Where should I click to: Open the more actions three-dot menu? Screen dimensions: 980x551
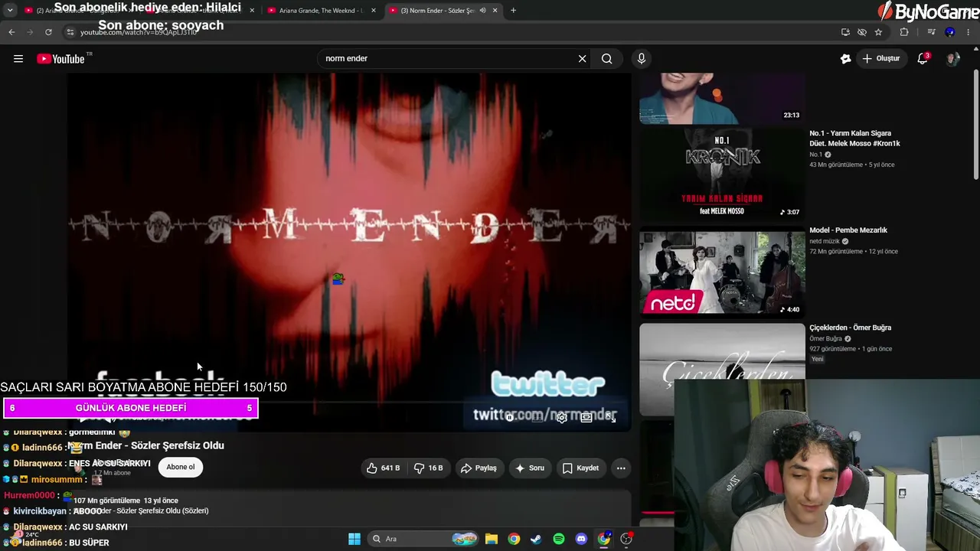tap(621, 468)
